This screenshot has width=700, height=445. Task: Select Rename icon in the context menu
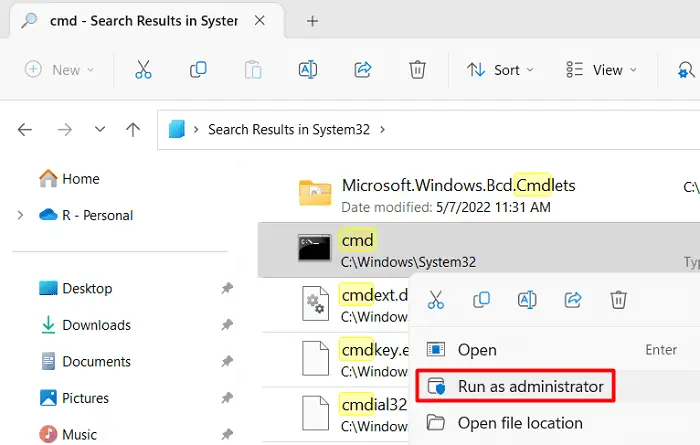tap(527, 299)
